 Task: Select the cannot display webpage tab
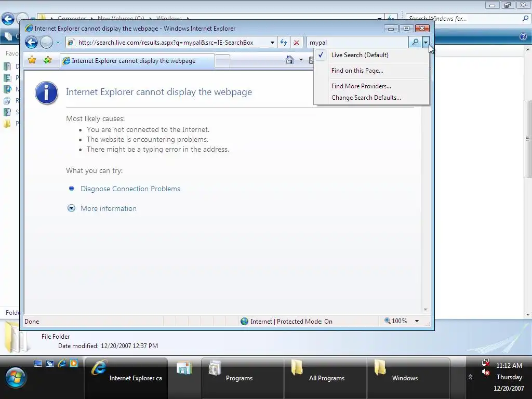137,61
